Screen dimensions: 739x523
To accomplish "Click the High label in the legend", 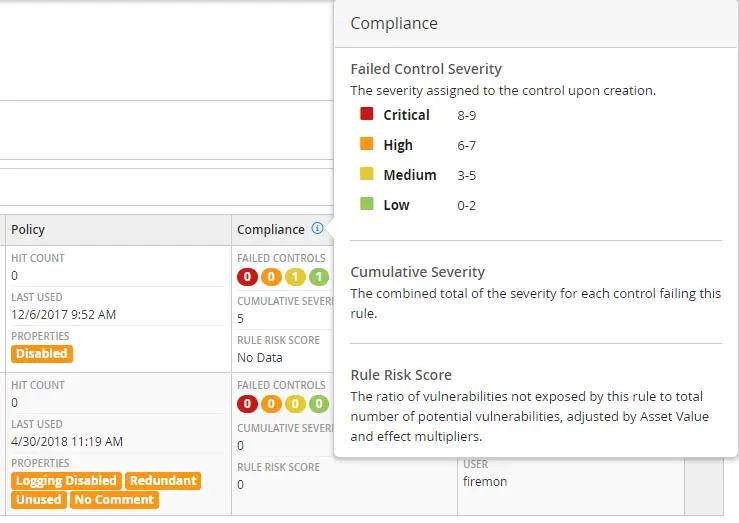I will point(398,145).
